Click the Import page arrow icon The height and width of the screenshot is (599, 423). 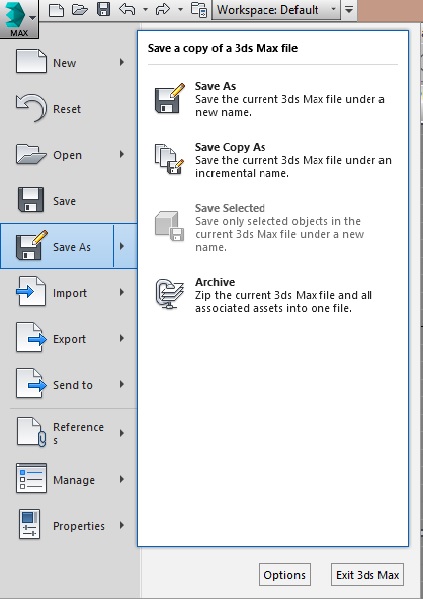click(31, 291)
